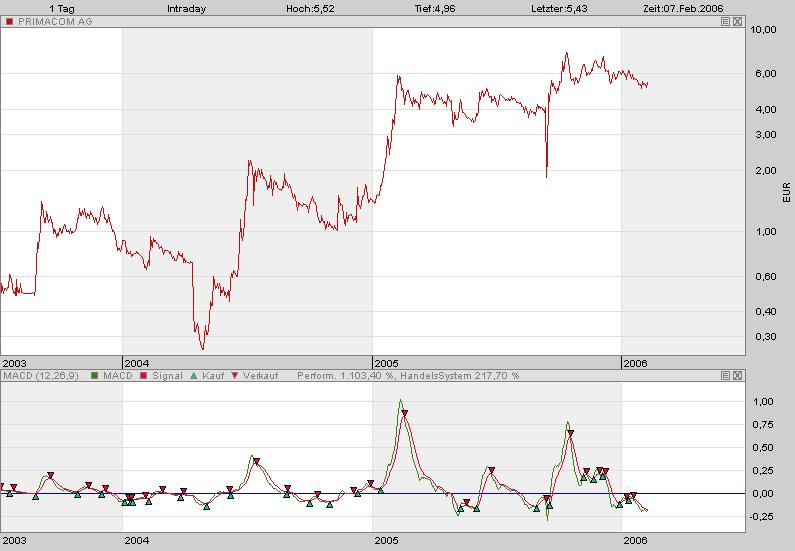795x551 pixels.
Task: Click 2004 label below the MACD panel
Action: (x=137, y=540)
